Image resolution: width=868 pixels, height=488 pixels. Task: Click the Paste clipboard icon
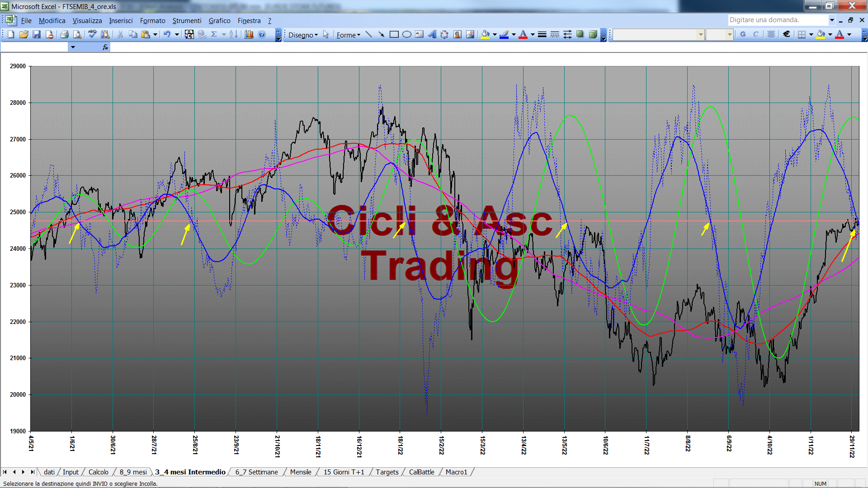146,34
